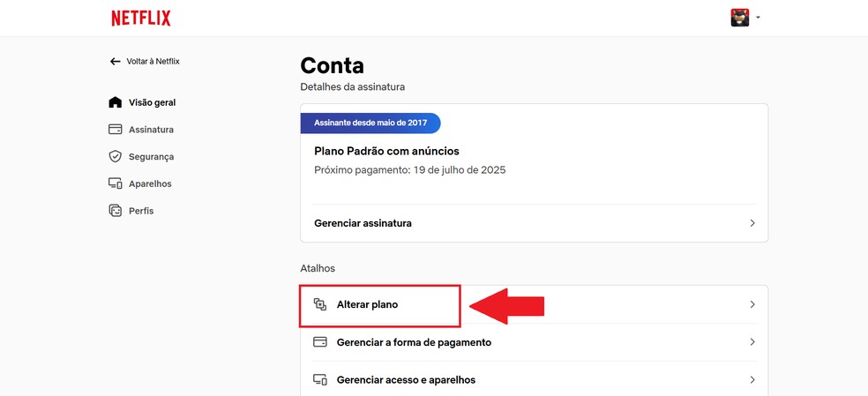The height and width of the screenshot is (396, 868).
Task: Click the Aparelhos devices icon
Action: pyautogui.click(x=115, y=183)
